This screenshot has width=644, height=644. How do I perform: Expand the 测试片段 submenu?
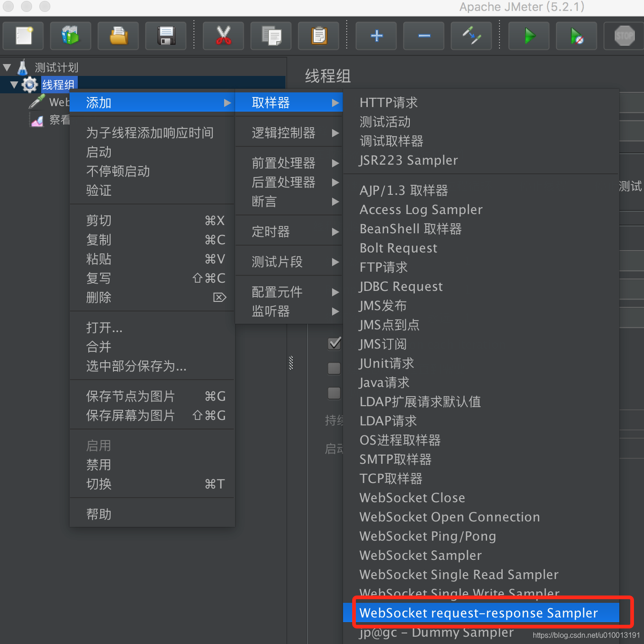[289, 262]
